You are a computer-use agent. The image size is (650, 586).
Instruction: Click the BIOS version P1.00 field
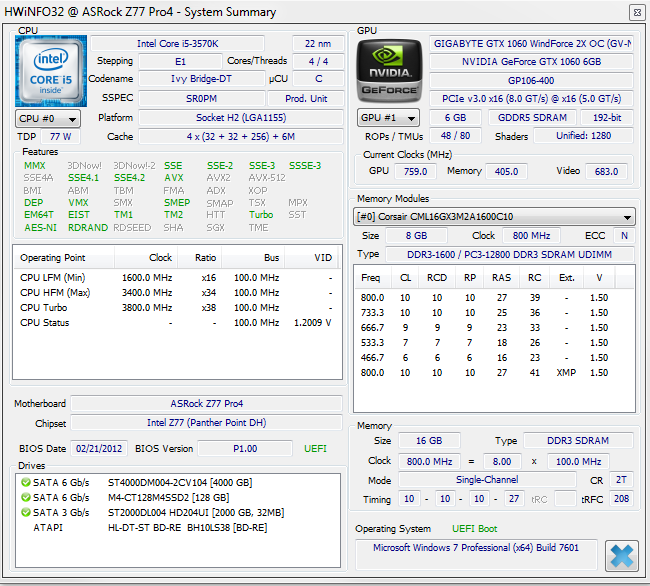tap(245, 449)
